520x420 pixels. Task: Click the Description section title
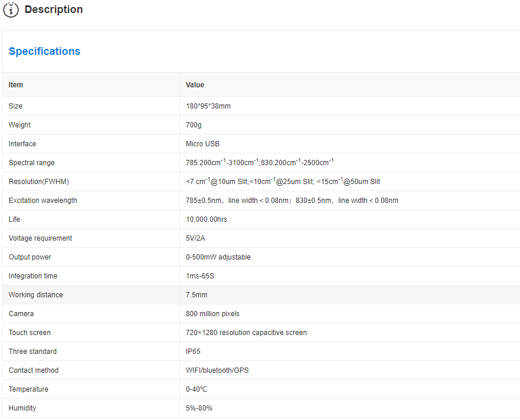pos(54,10)
